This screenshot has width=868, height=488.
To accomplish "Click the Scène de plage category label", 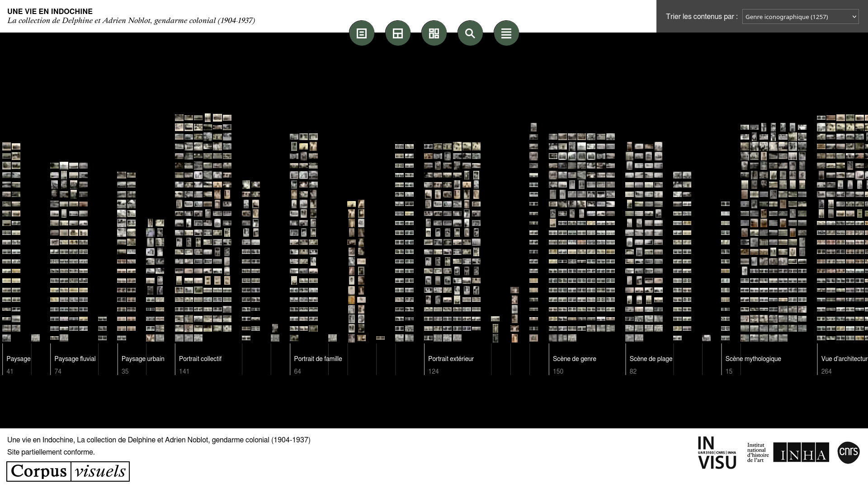I will click(x=651, y=359).
